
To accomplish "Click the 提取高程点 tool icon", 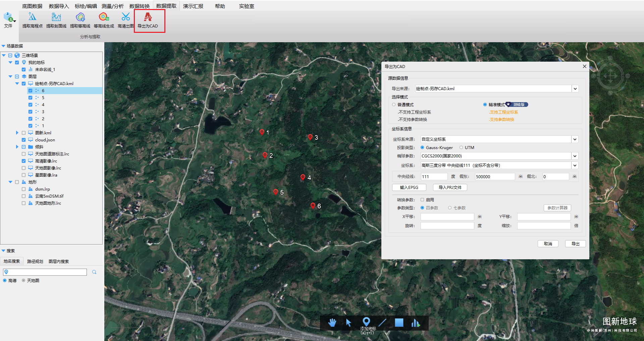I will [x=32, y=17].
